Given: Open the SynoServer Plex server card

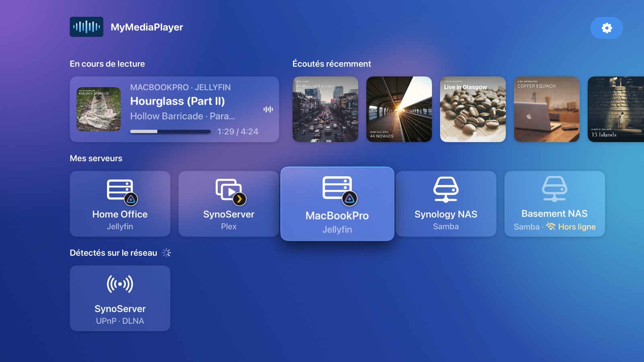Looking at the screenshot, I should 229,204.
